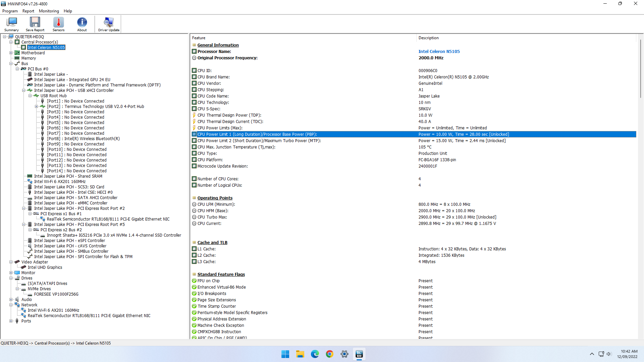Screen dimensions: 644x362
Task: Click the Intel Celeron N5105 processor name value
Action: click(x=439, y=52)
